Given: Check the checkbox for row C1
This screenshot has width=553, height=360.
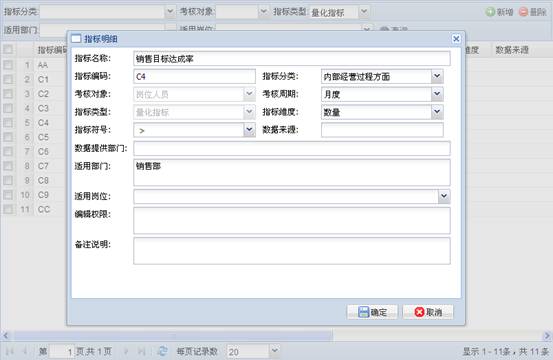Looking at the screenshot, I should point(8,79).
